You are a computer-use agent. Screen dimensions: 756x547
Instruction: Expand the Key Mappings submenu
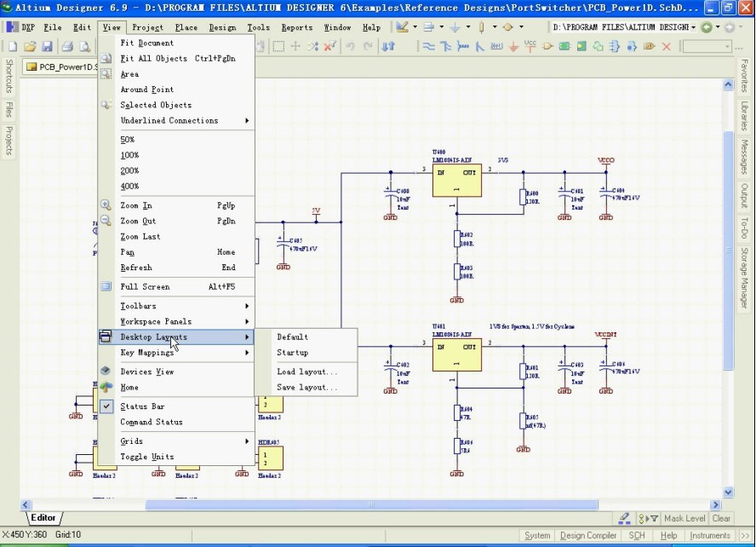point(176,352)
